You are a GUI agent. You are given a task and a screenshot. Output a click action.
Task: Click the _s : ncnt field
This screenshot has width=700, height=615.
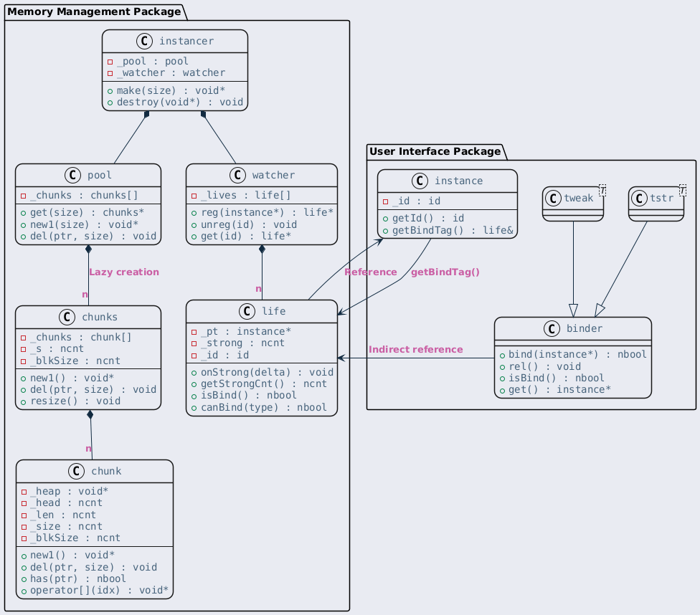tap(57, 348)
